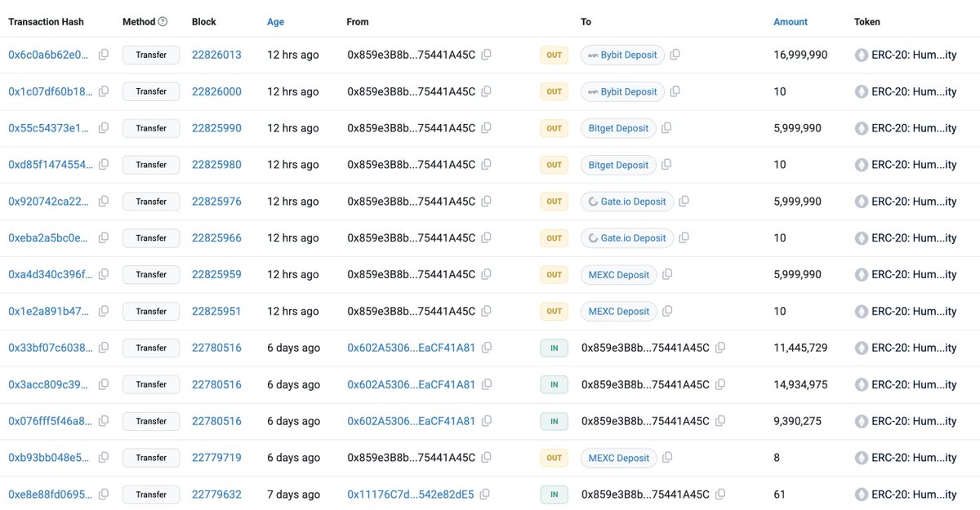Click token icon in block 22779632 row
The image size is (980, 510).
click(861, 494)
